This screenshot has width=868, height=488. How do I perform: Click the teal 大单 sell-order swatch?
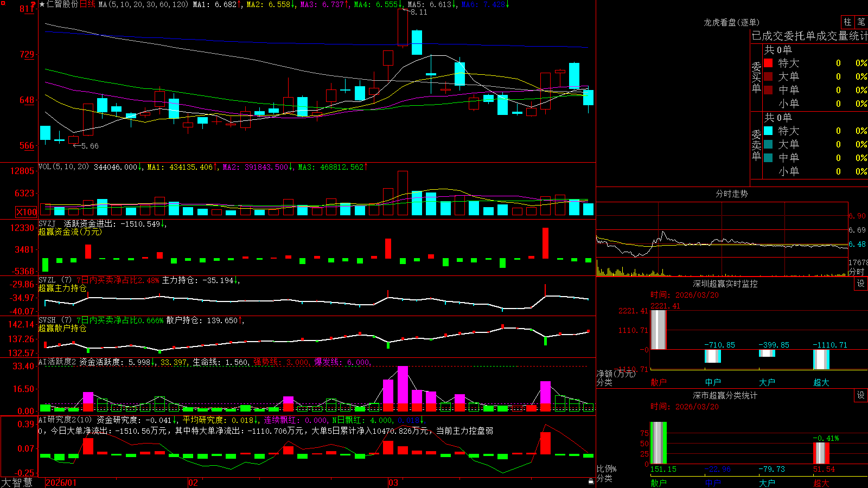click(x=768, y=144)
